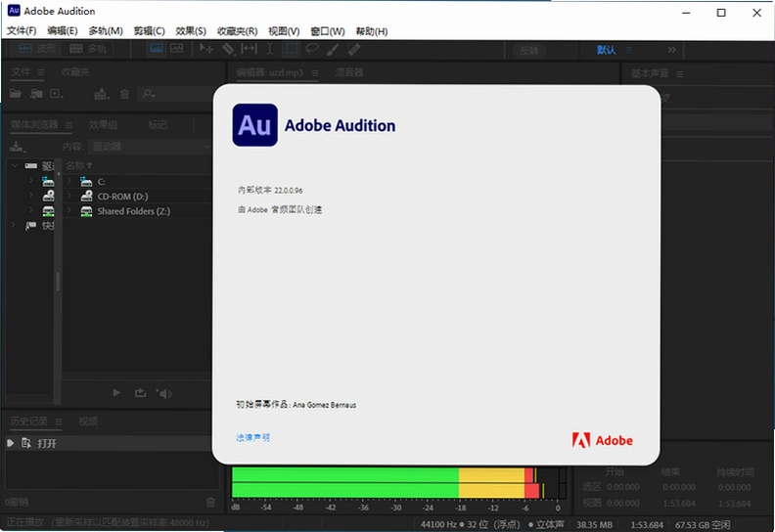Image resolution: width=775 pixels, height=532 pixels.
Task: Open the 文件 panel menu icon
Action: (x=41, y=72)
